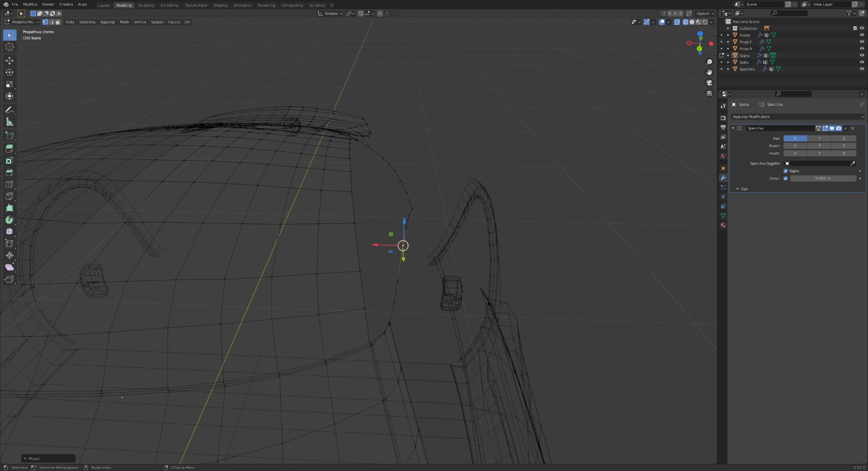The image size is (868, 471).
Task: Activate the Scale tool in the toolbar
Action: tap(9, 84)
